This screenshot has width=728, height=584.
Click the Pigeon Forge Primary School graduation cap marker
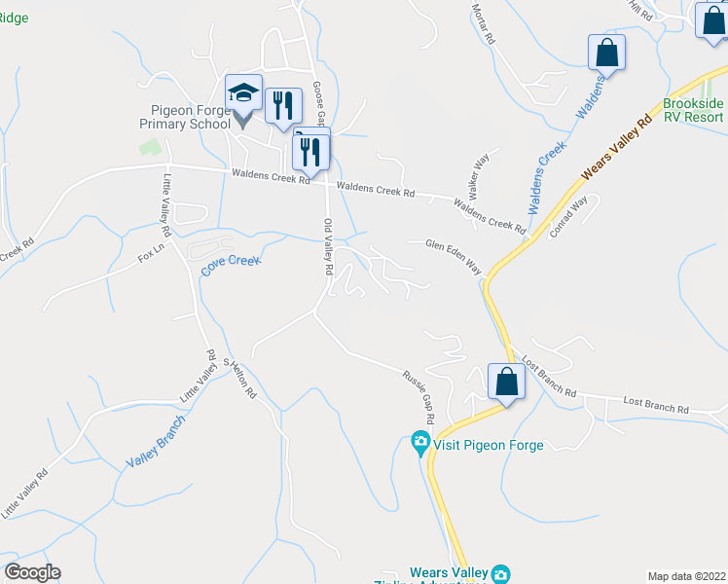[x=243, y=92]
